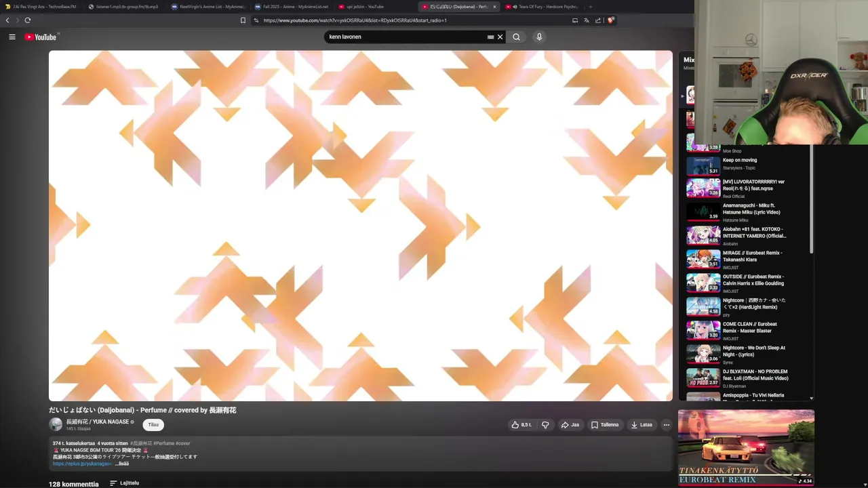Open the translate icon in address bar
868x488 pixels.
(x=587, y=20)
